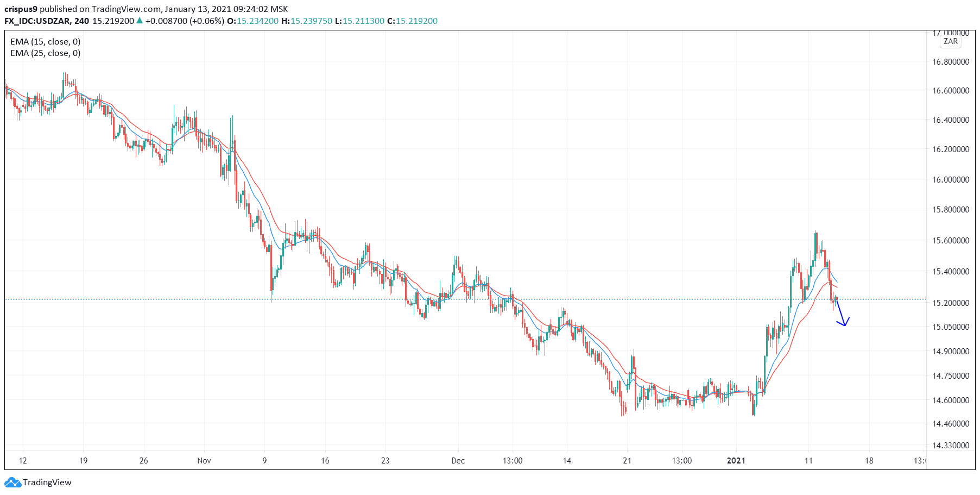The height and width of the screenshot is (495, 980).
Task: Click the 11 date label on time axis
Action: click(x=808, y=461)
